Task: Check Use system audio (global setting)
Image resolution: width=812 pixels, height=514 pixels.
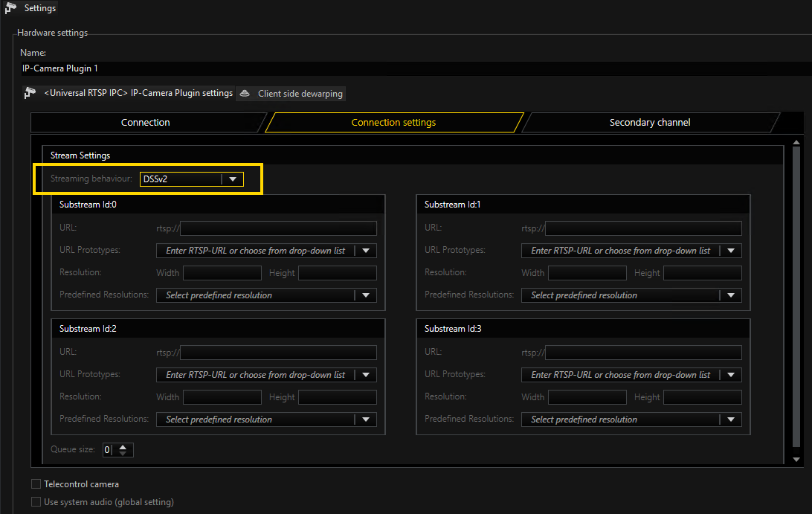Action: (x=35, y=501)
